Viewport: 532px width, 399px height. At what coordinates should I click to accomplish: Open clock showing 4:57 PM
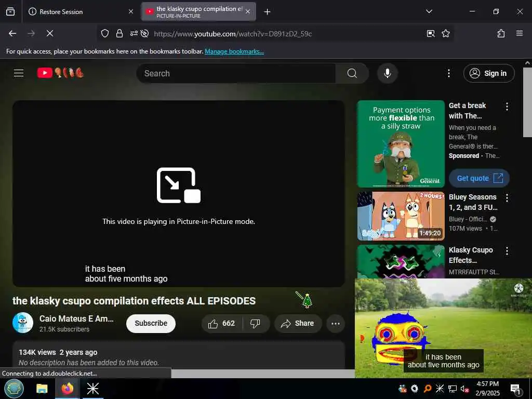[x=487, y=389]
